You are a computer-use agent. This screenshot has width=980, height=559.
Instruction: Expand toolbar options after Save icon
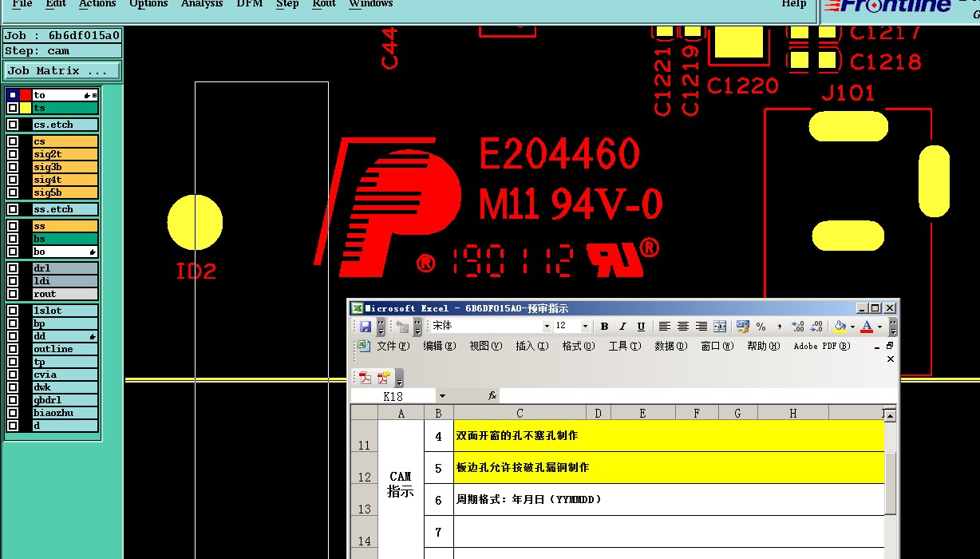click(x=381, y=327)
